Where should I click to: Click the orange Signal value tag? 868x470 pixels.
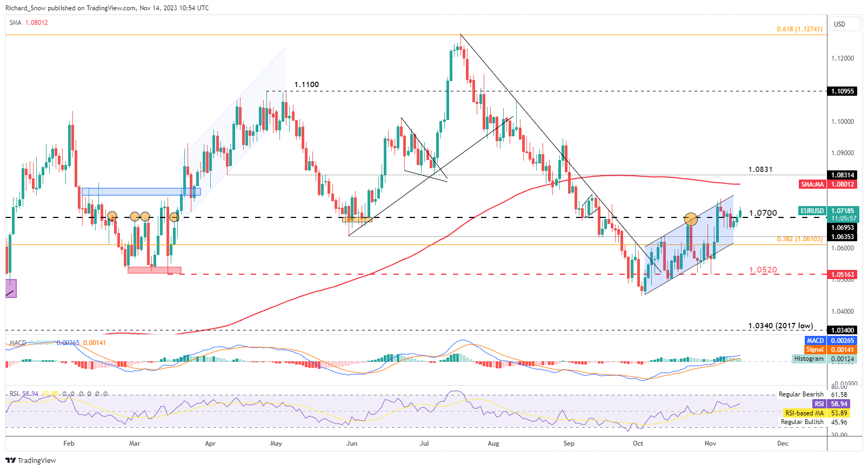pos(843,350)
